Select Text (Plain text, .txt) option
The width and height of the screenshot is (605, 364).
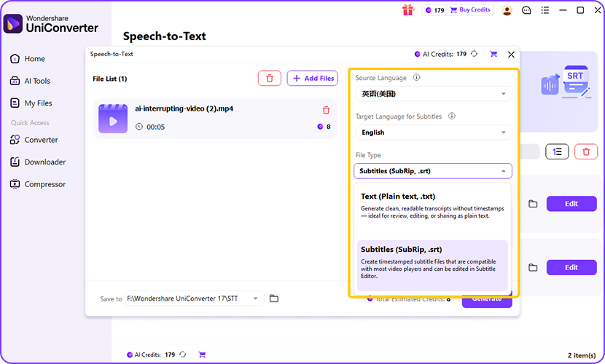tap(432, 206)
